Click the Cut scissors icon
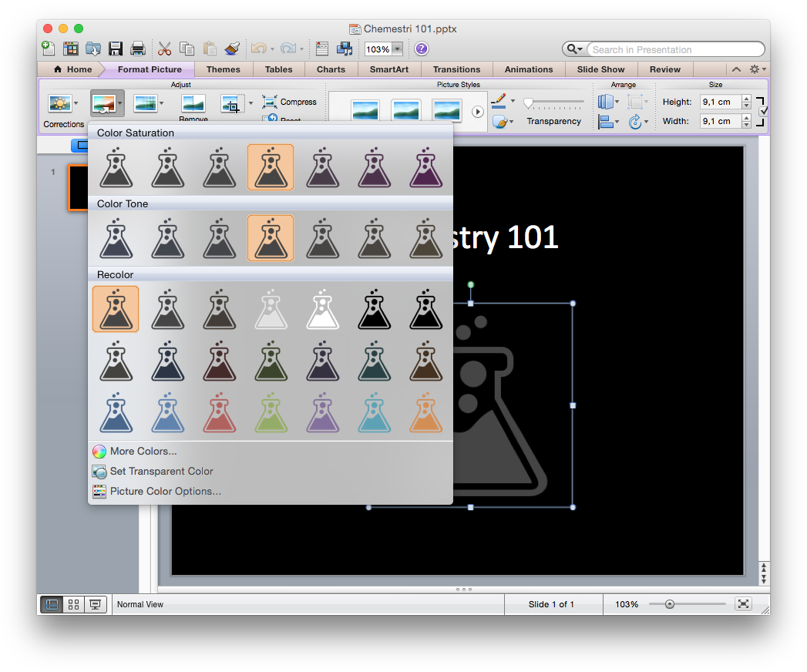 pyautogui.click(x=164, y=49)
